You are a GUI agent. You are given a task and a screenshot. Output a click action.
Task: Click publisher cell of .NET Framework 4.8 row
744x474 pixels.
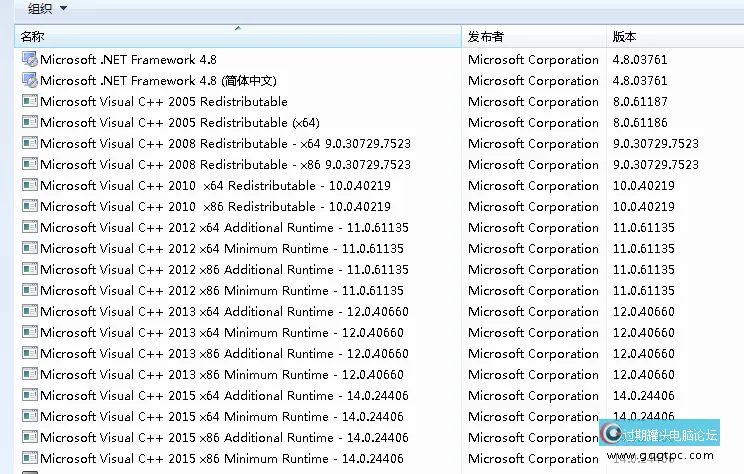pyautogui.click(x=533, y=60)
